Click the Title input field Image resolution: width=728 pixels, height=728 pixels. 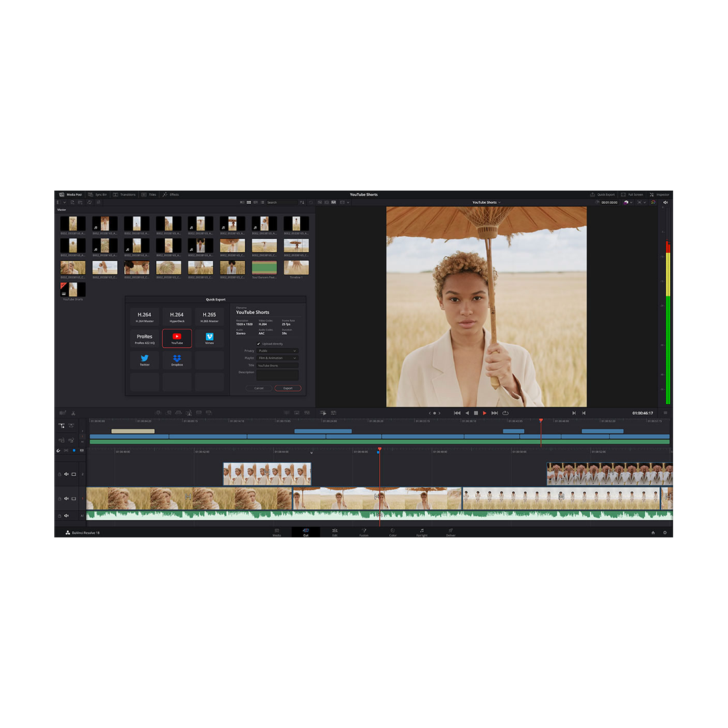(277, 365)
